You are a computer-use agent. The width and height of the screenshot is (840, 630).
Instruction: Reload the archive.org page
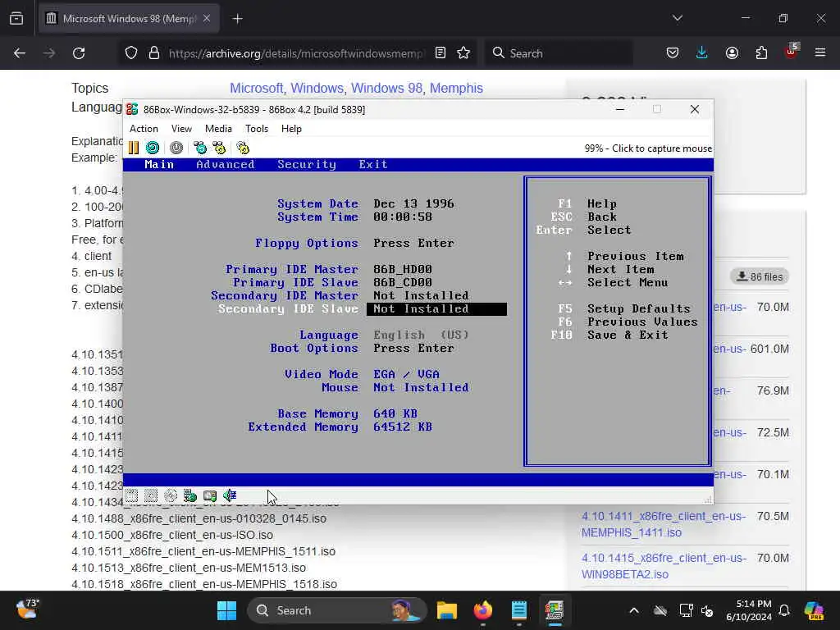coord(79,53)
